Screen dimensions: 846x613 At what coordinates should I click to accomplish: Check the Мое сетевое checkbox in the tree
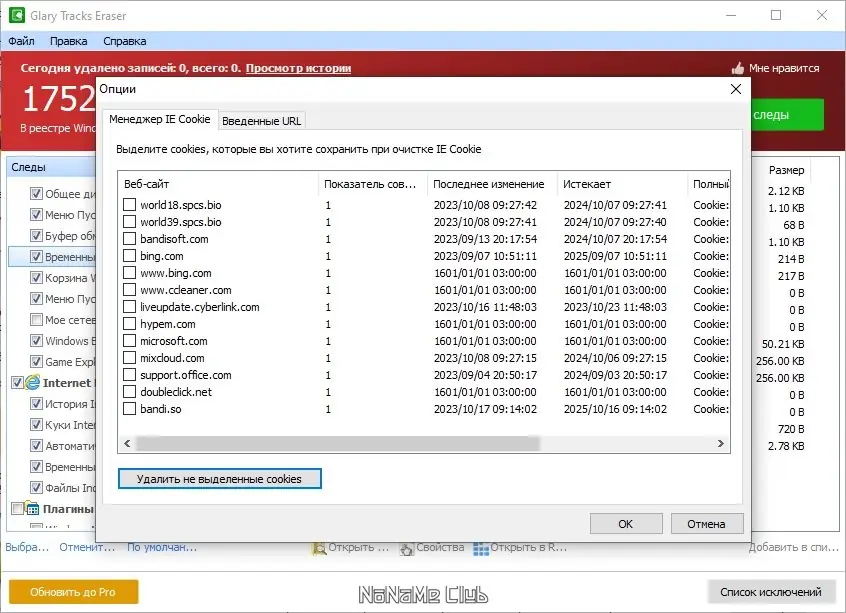36,319
